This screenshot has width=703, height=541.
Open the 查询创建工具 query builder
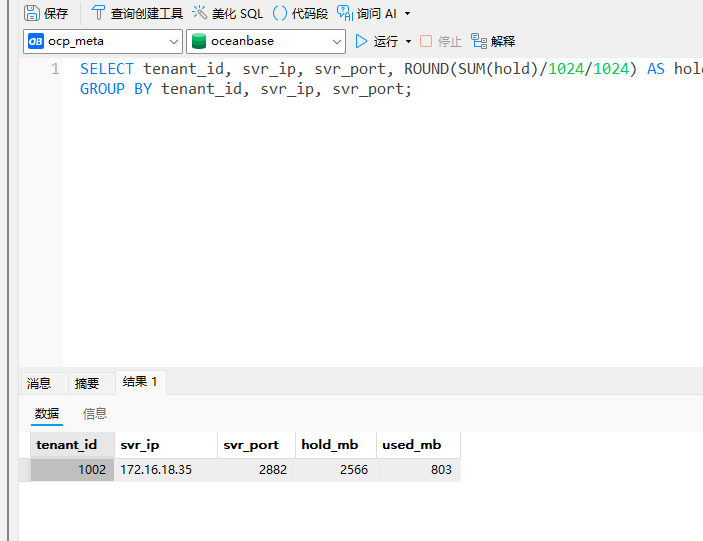pyautogui.click(x=98, y=13)
